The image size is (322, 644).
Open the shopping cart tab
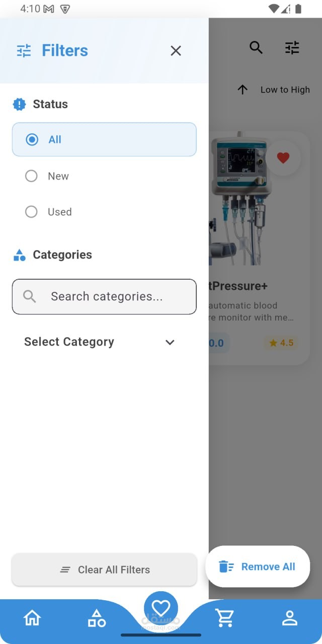(x=225, y=618)
